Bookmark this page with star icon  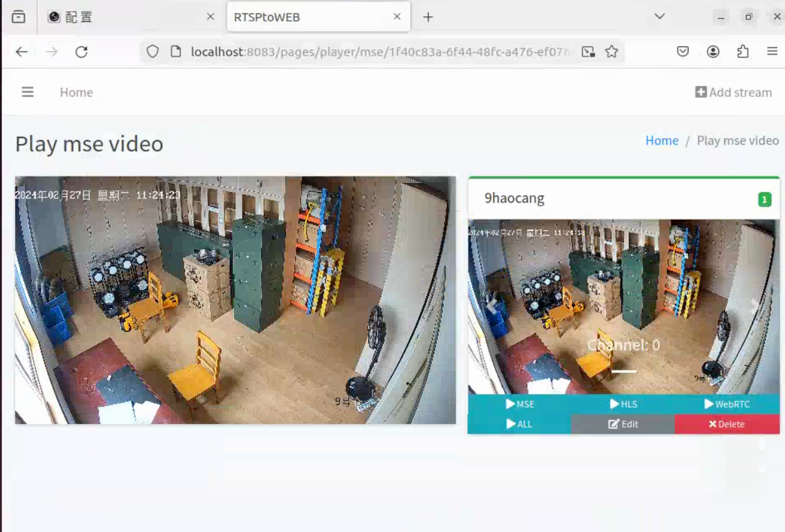(611, 52)
